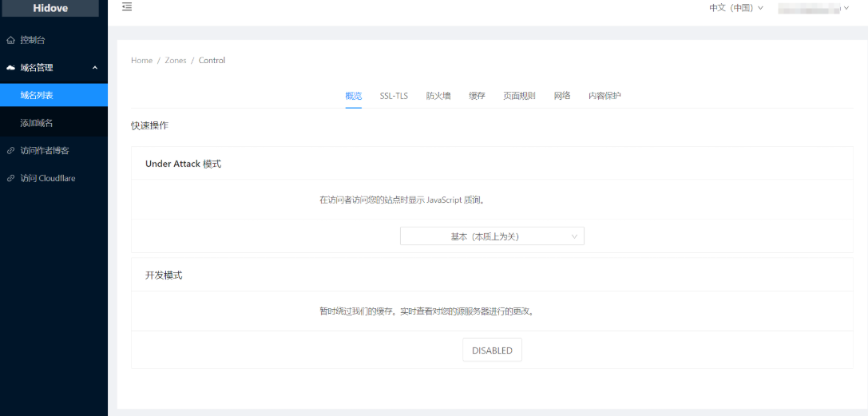Image resolution: width=868 pixels, height=416 pixels.
Task: Open the 基本（本质上为关）security level dropdown
Action: pos(492,236)
